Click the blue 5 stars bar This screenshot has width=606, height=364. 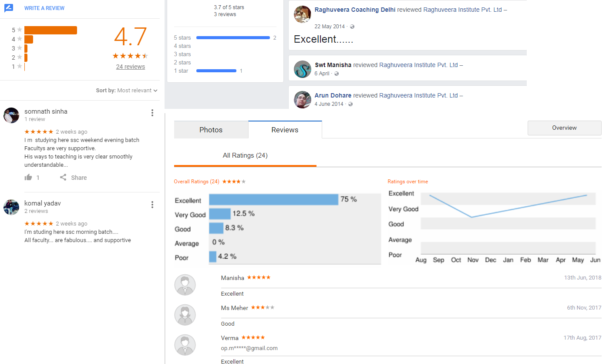tap(233, 38)
